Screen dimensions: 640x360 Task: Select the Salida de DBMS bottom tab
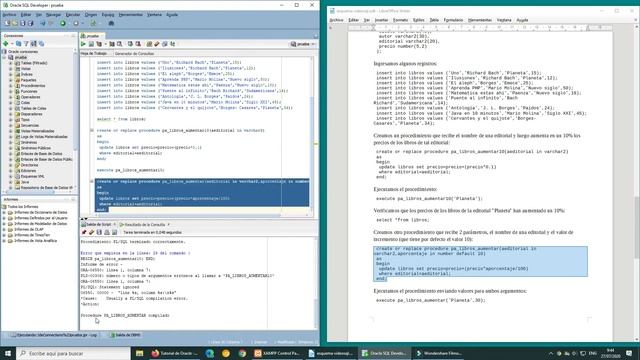[x=126, y=335]
